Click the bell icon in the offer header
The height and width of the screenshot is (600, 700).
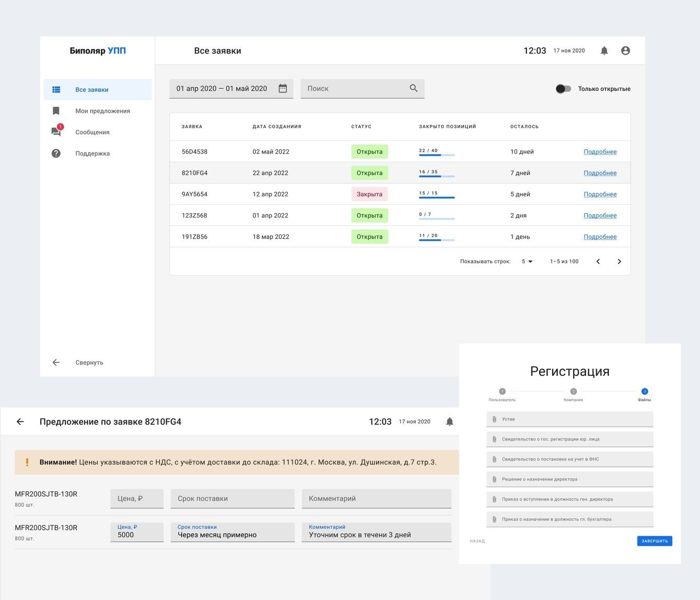coord(449,421)
